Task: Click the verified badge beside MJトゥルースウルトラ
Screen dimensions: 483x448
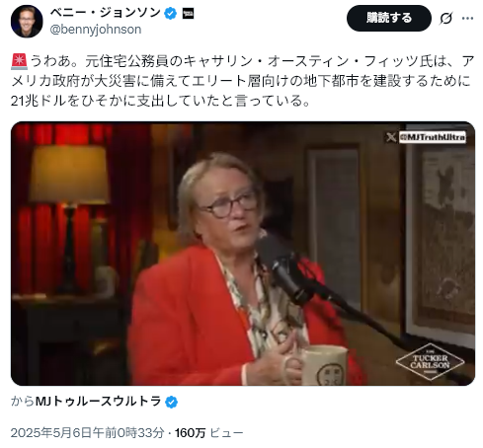Action: [171, 402]
